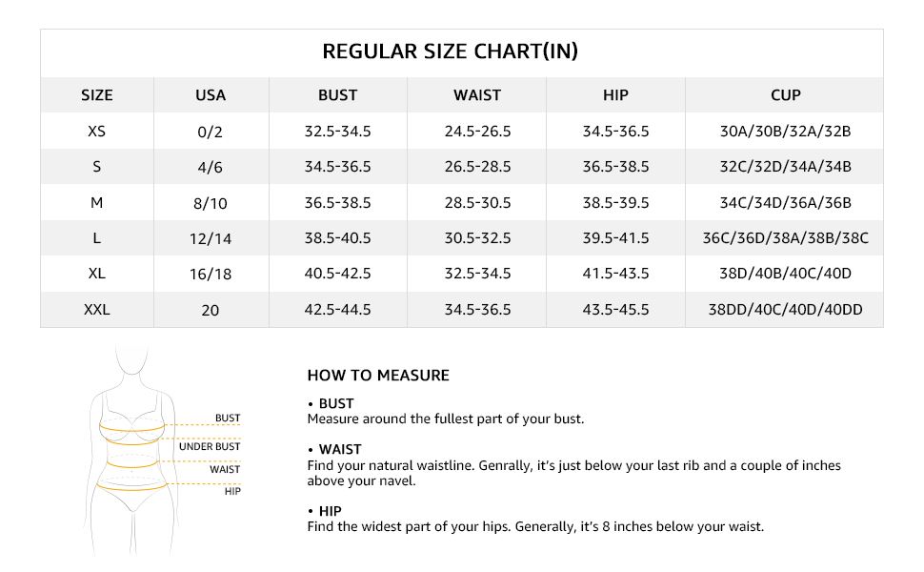The image size is (924, 572).
Task: Select the SIZE column header
Action: [x=97, y=95]
